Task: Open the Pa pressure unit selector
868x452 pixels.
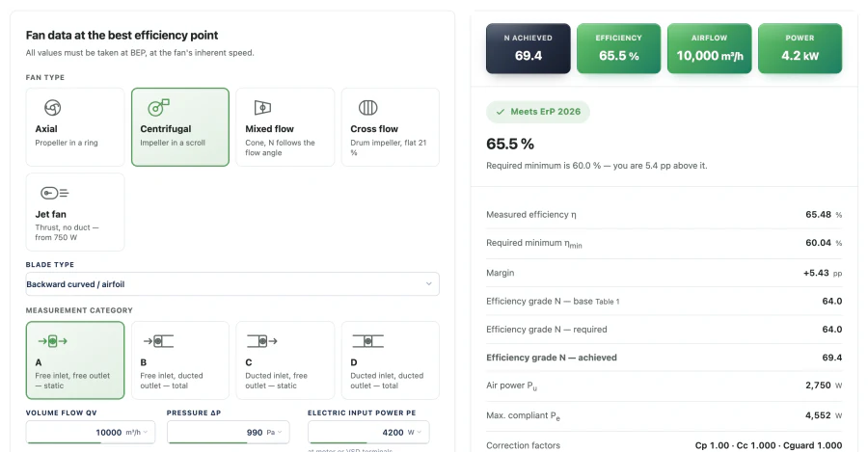Action: point(275,432)
